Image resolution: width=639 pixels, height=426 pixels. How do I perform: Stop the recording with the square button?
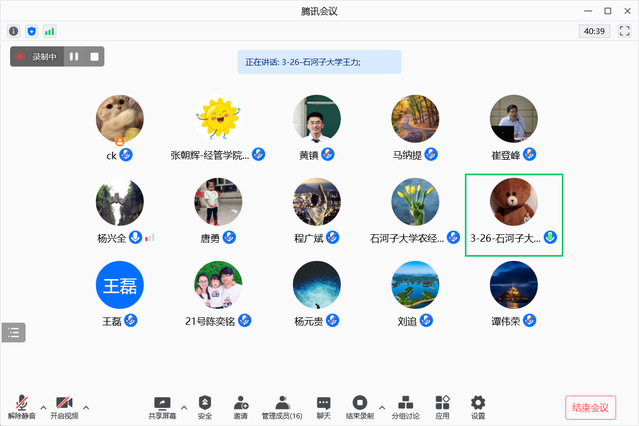[x=95, y=57]
